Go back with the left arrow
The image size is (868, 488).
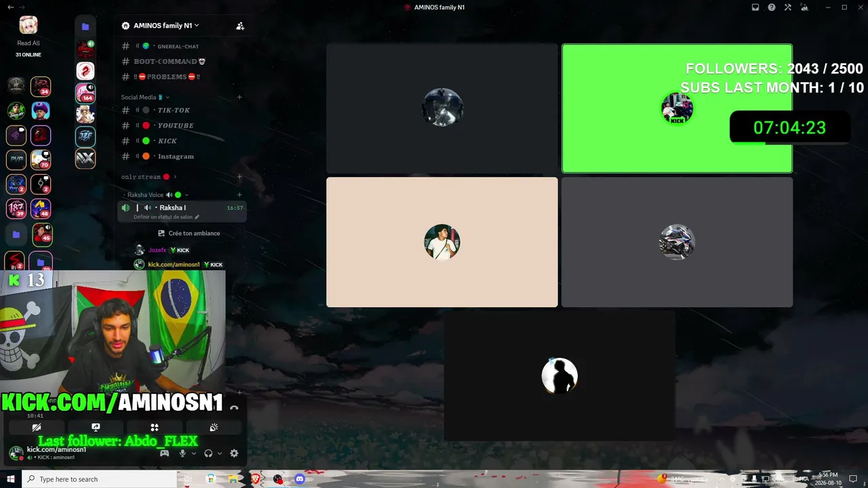pyautogui.click(x=10, y=7)
